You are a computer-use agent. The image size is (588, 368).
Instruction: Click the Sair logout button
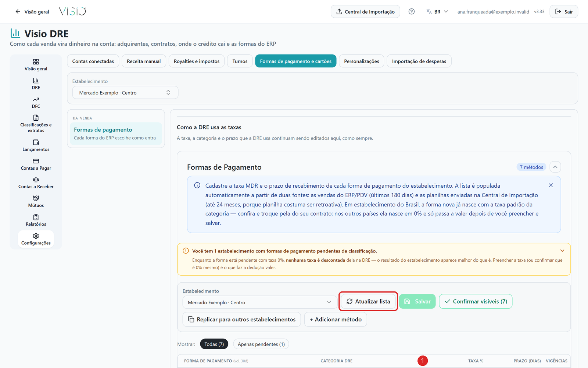click(564, 11)
